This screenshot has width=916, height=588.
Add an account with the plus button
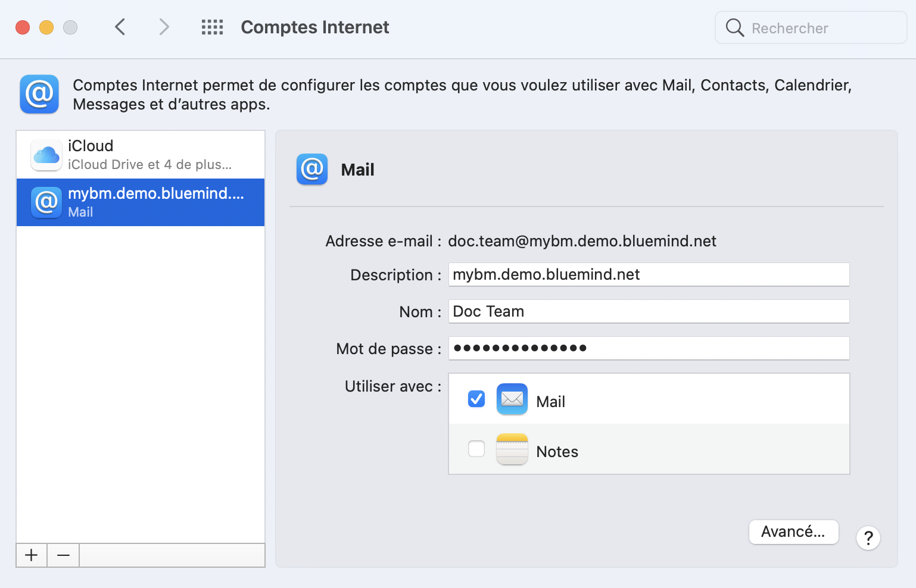click(32, 555)
